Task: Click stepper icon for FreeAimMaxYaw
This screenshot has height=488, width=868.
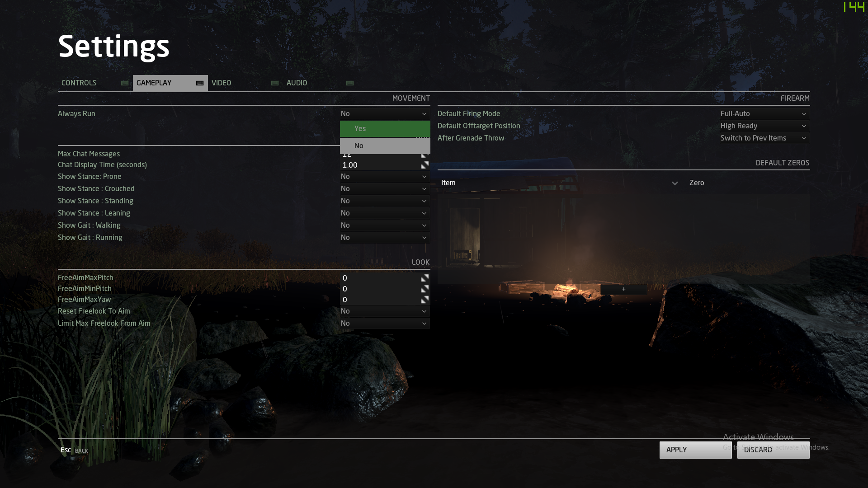Action: point(425,300)
